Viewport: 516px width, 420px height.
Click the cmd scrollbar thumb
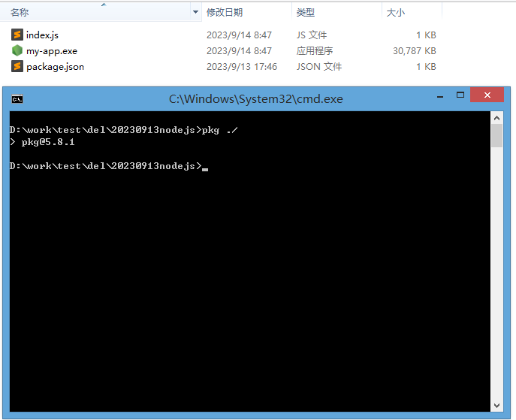496,135
